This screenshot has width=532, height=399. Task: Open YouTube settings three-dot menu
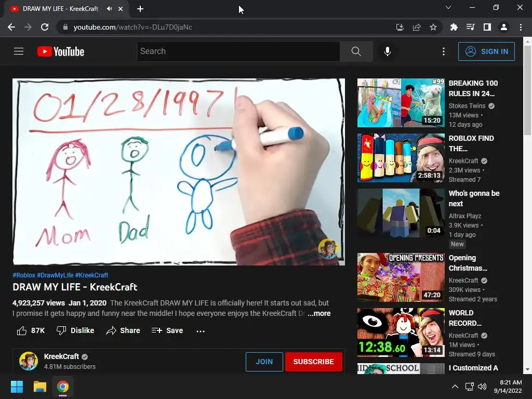click(x=444, y=51)
